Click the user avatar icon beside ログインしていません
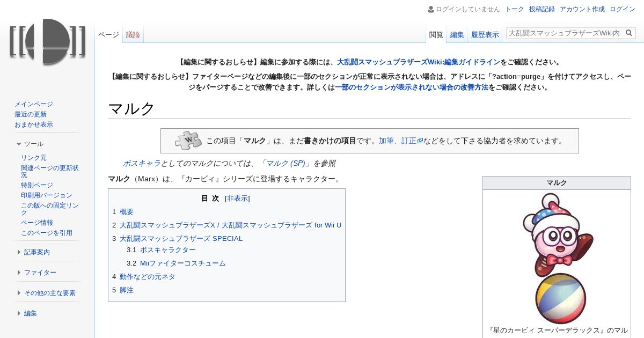 click(x=431, y=9)
